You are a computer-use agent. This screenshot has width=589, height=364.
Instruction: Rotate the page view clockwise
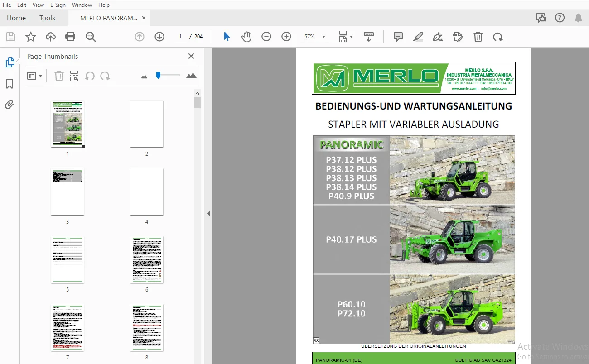point(498,37)
